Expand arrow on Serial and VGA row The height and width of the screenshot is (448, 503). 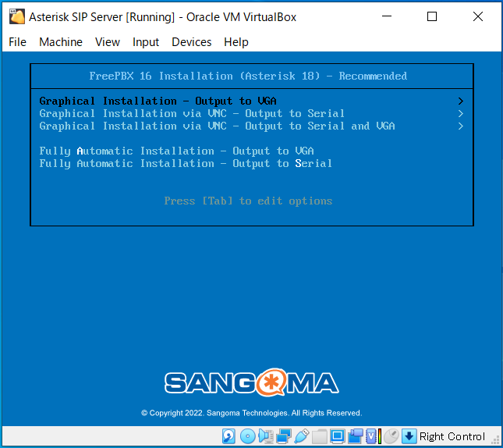pyautogui.click(x=461, y=126)
